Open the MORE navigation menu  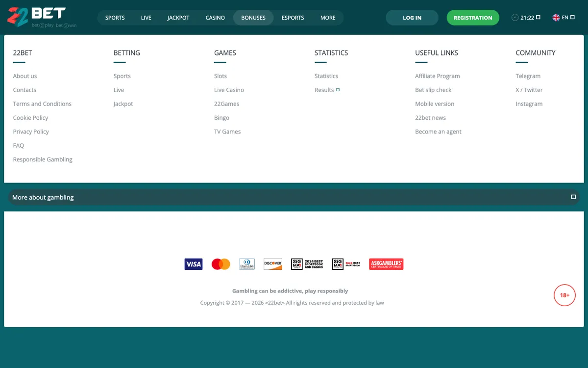click(x=328, y=18)
